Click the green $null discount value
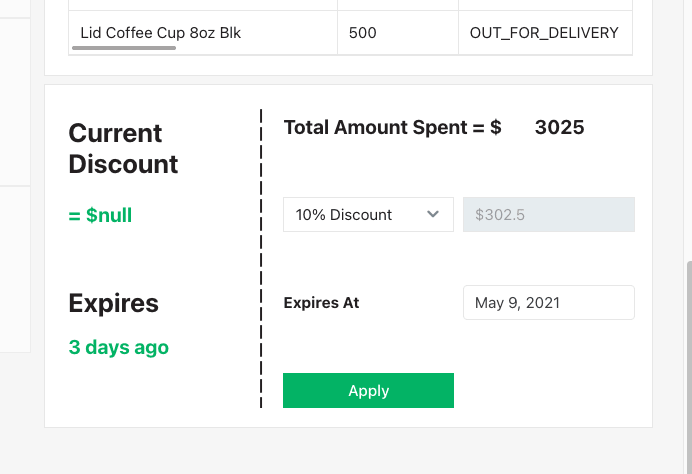This screenshot has width=692, height=474. (100, 215)
